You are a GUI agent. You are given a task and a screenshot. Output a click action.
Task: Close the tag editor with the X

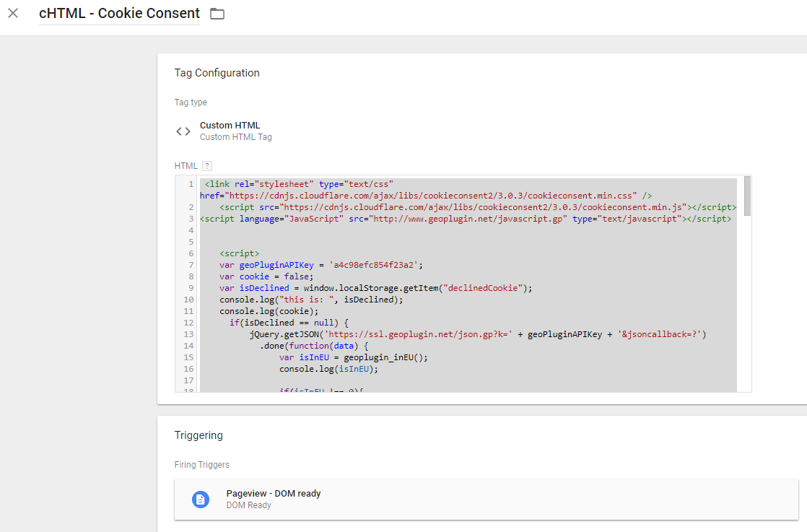13,13
